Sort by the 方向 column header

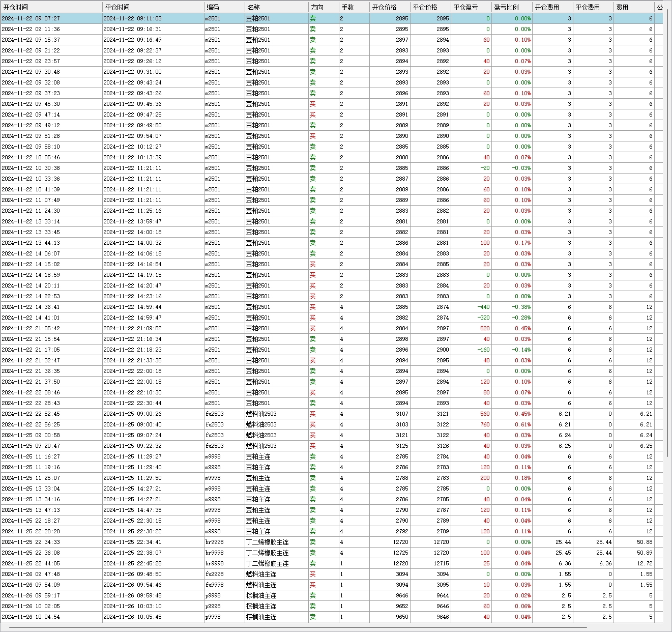pyautogui.click(x=324, y=7)
